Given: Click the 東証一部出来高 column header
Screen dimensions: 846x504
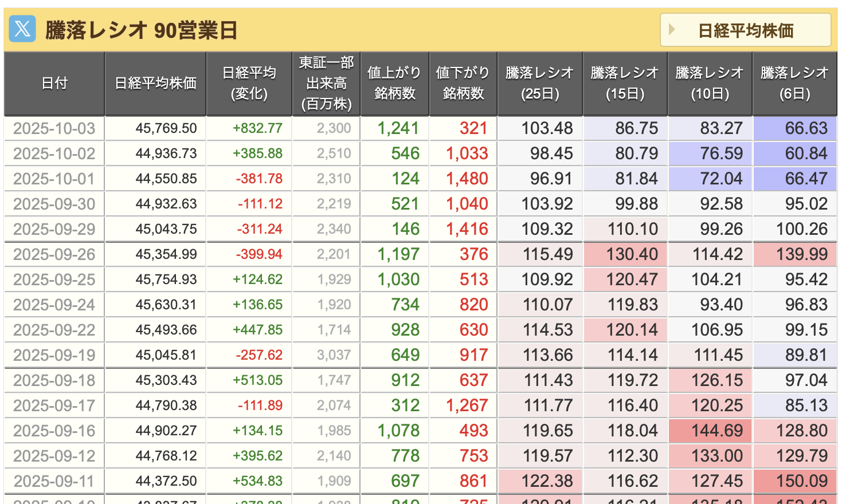Looking at the screenshot, I should tap(326, 84).
